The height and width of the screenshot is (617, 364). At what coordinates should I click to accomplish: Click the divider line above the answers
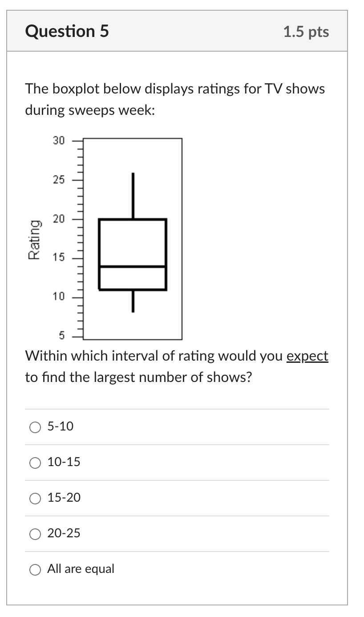click(x=178, y=408)
